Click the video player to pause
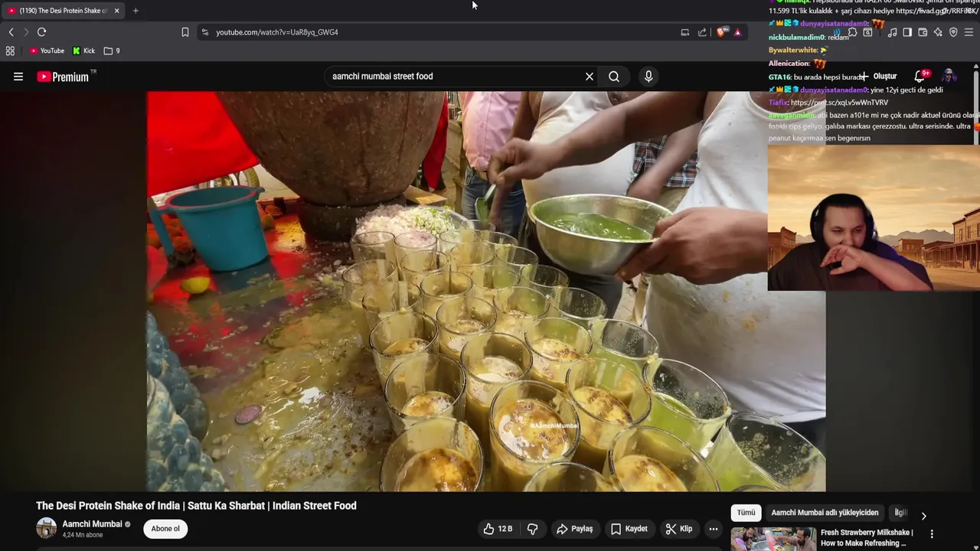 tap(486, 291)
